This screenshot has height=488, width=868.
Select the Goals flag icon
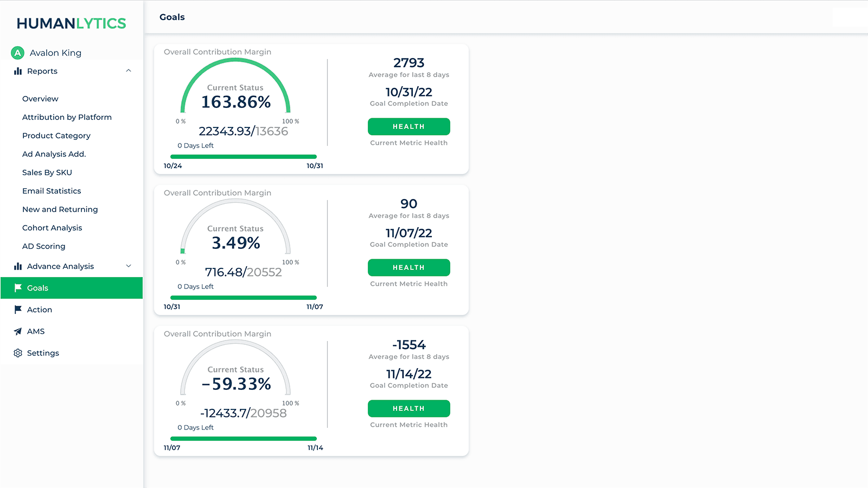pyautogui.click(x=17, y=288)
